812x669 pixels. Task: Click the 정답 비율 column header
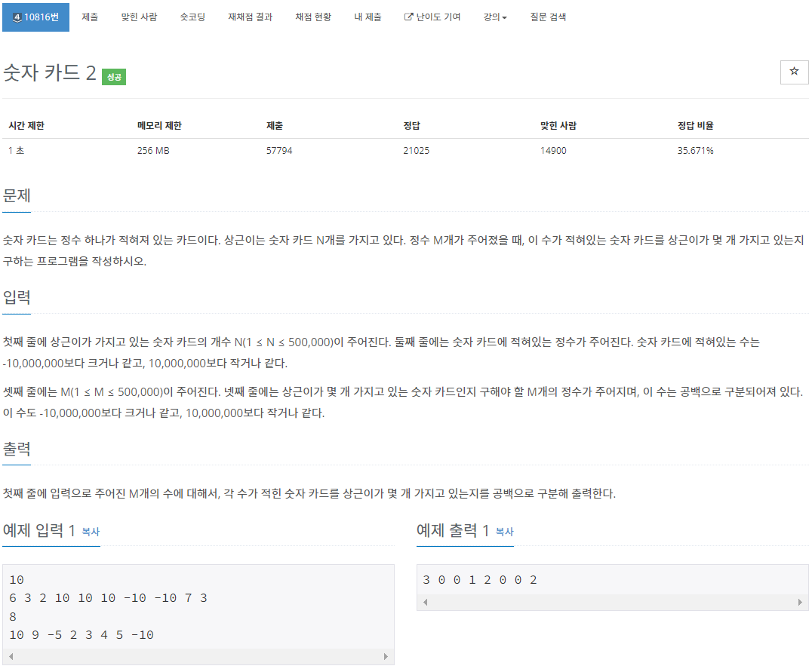[x=696, y=126]
